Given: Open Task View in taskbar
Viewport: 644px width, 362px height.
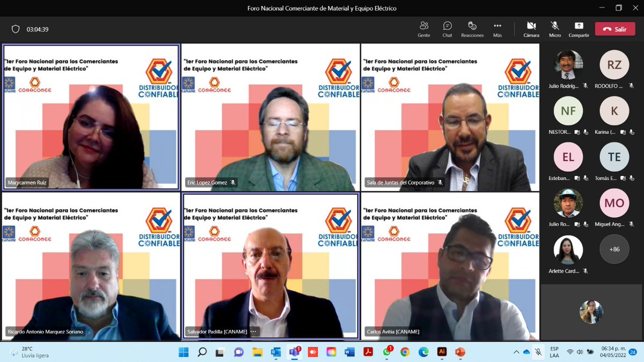Looking at the screenshot, I should click(x=220, y=352).
